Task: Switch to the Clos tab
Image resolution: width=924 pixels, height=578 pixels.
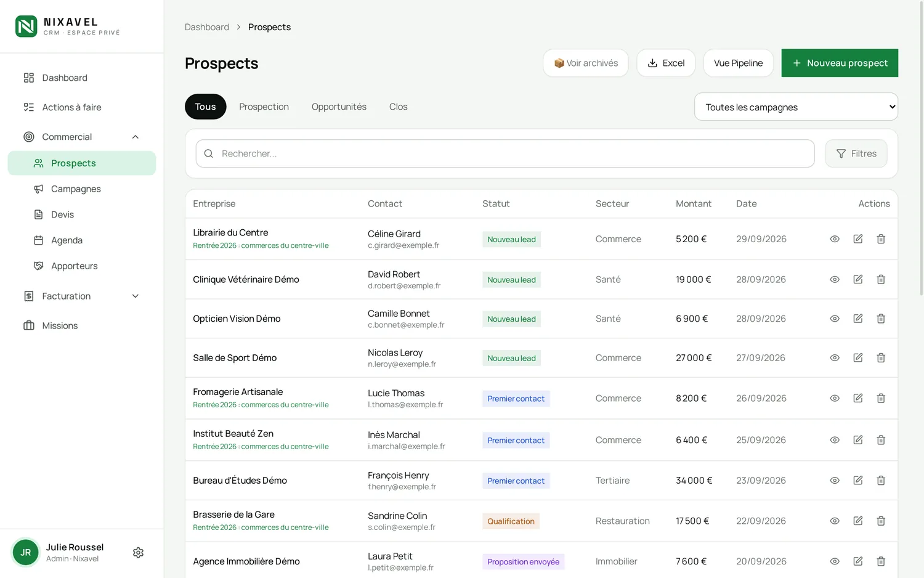Action: click(399, 107)
